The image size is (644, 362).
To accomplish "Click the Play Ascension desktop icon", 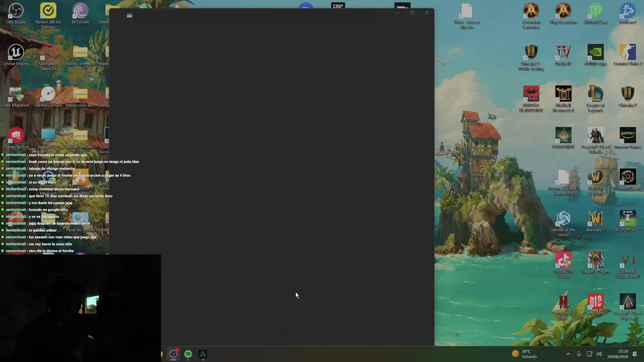I will pos(563,14).
